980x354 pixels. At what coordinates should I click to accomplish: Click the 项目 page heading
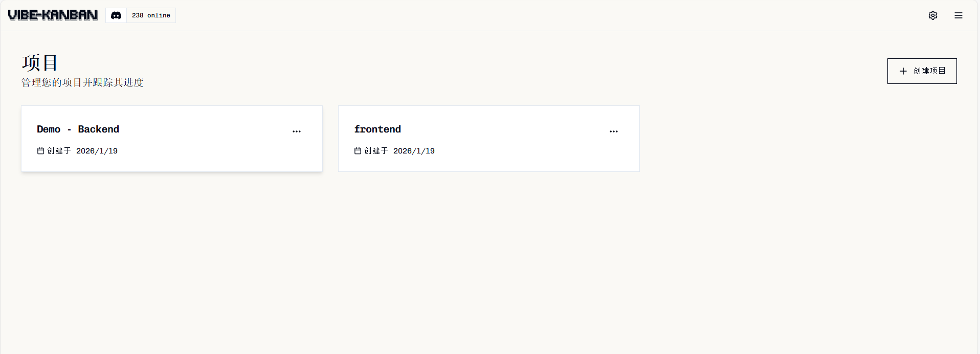pyautogui.click(x=40, y=63)
